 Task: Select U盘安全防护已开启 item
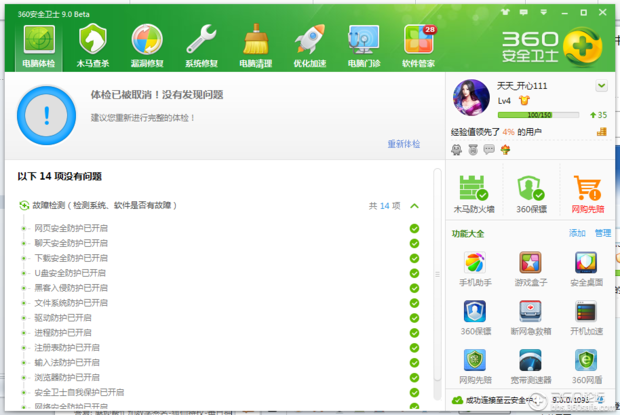[70, 273]
